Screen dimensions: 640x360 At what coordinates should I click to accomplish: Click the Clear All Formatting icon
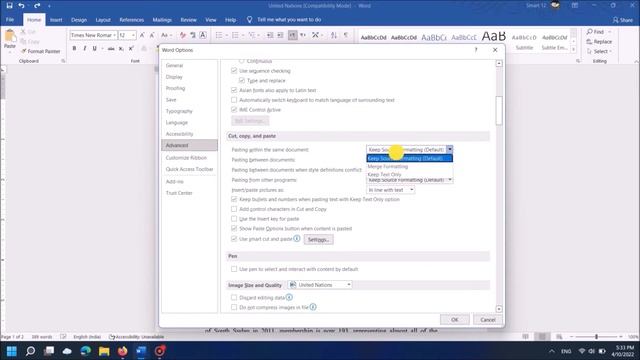(183, 36)
